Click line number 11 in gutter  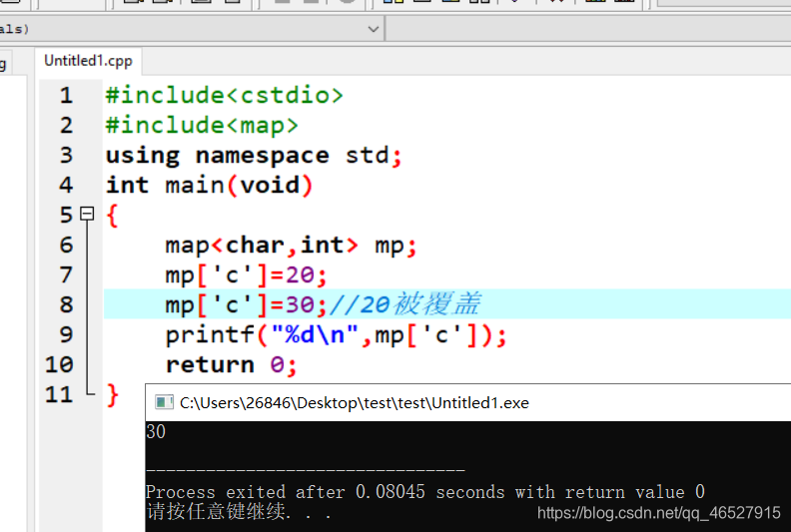(59, 394)
